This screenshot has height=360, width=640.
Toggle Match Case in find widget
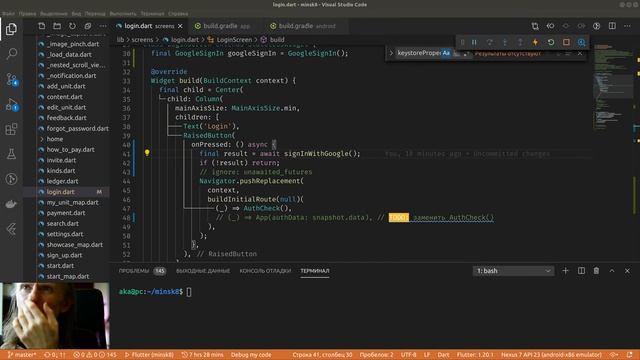[x=446, y=53]
